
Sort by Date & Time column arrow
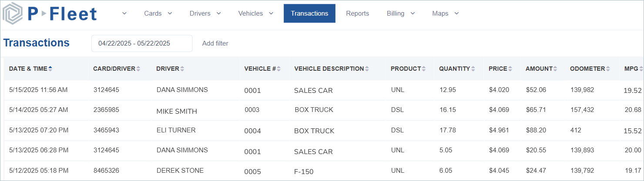tap(50, 69)
